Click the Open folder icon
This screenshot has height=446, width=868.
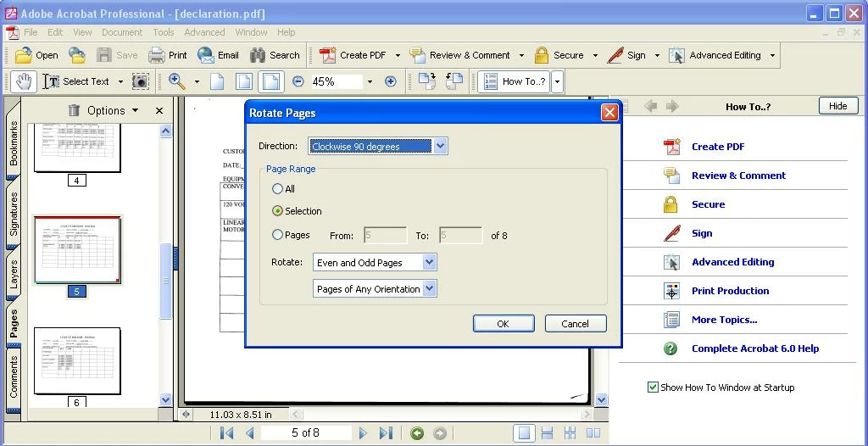[x=23, y=55]
